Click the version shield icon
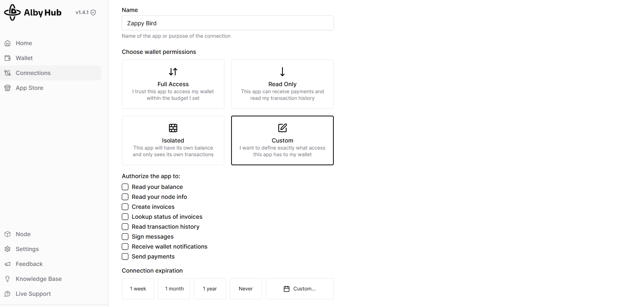 pos(93,12)
